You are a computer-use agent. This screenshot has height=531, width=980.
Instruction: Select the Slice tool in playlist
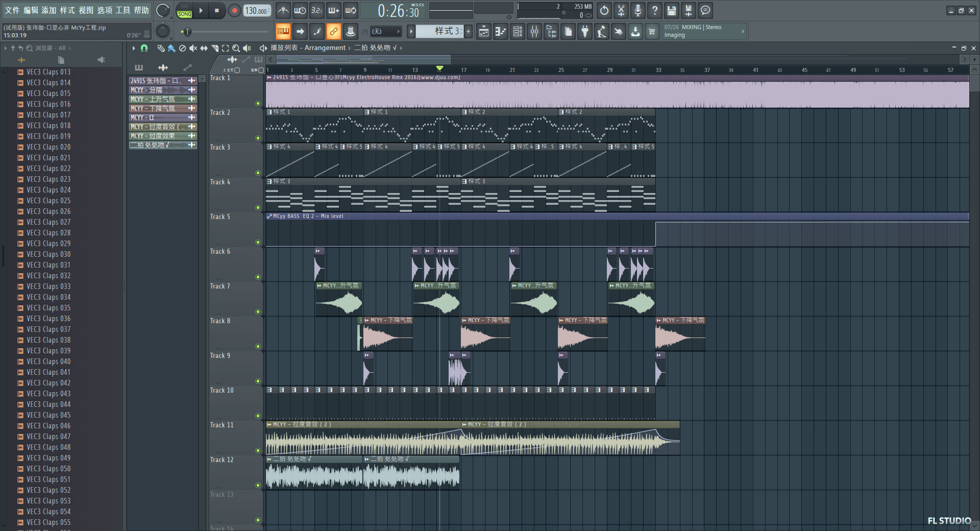pos(214,48)
